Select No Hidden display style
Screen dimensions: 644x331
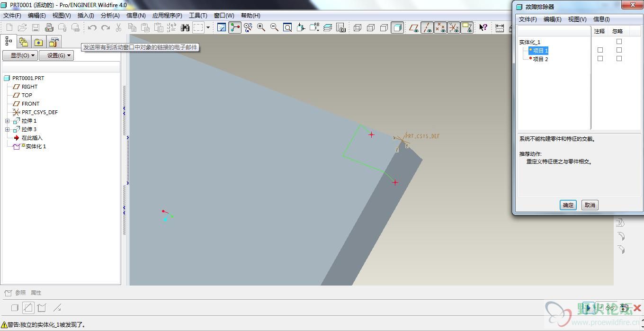pyautogui.click(x=384, y=27)
